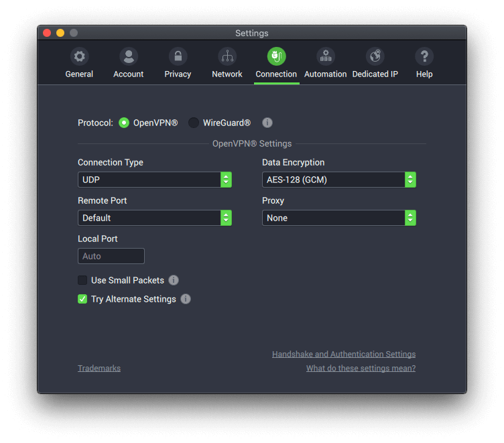
Task: Switch to the General tab label
Action: [79, 74]
